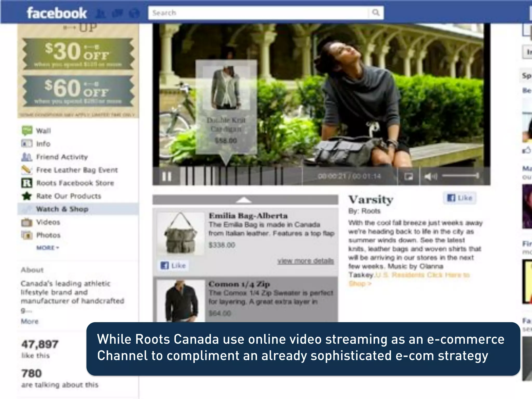This screenshot has width=532, height=399.
Task: Click the Facebook logo in header
Action: 57,13
